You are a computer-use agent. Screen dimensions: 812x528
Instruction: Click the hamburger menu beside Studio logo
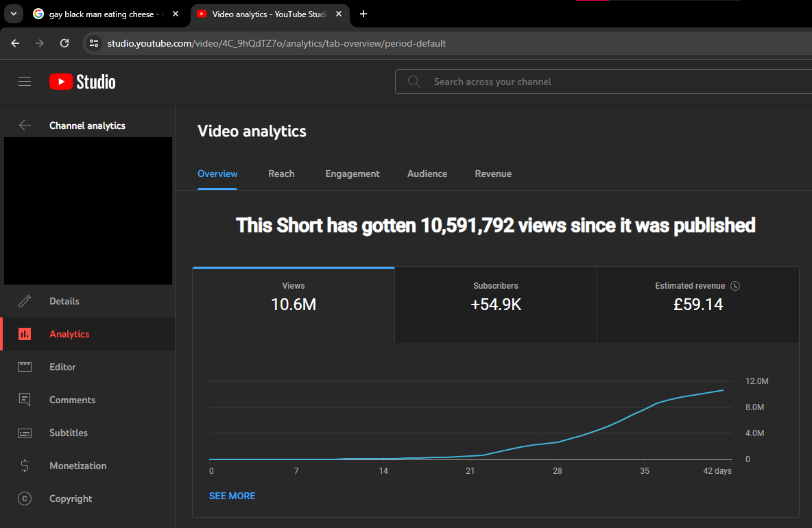[x=25, y=81]
